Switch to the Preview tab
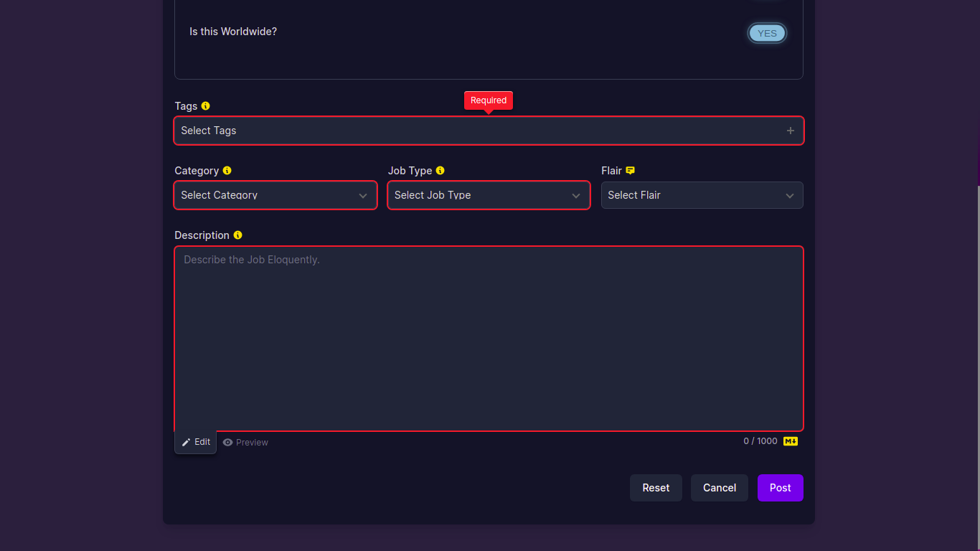This screenshot has height=551, width=980. [x=245, y=442]
